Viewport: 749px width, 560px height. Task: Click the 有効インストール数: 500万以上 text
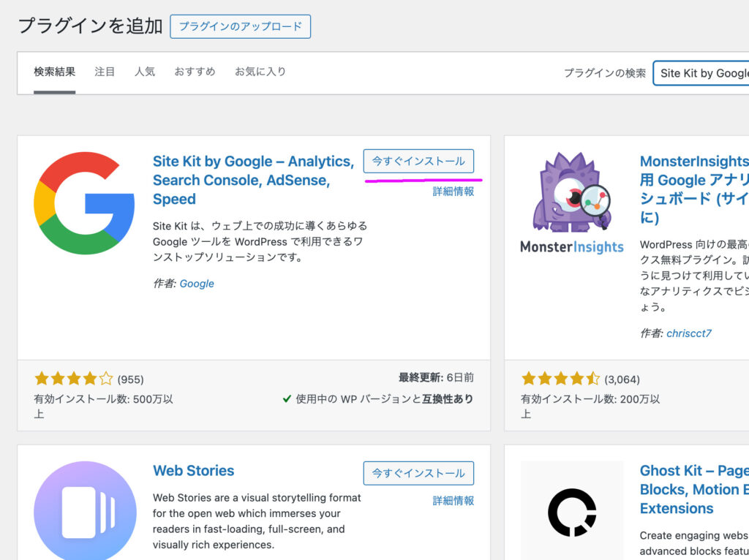pos(103,406)
